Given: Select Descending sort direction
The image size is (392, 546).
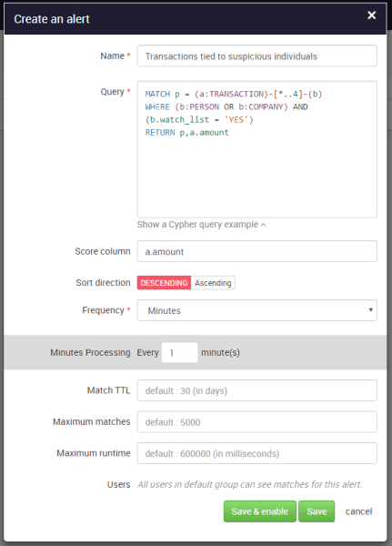Looking at the screenshot, I should click(x=164, y=283).
